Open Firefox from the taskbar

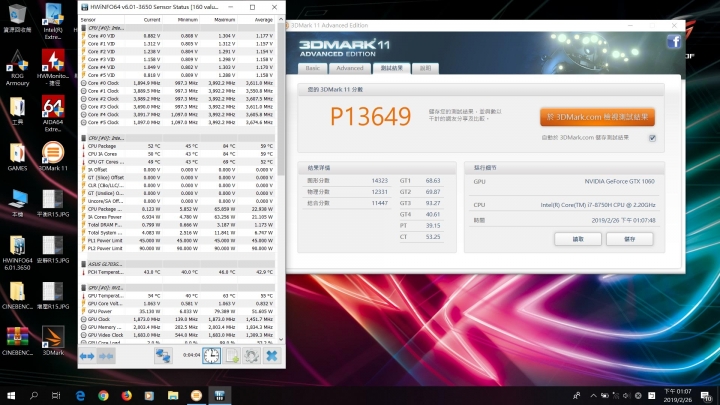tap(126, 395)
